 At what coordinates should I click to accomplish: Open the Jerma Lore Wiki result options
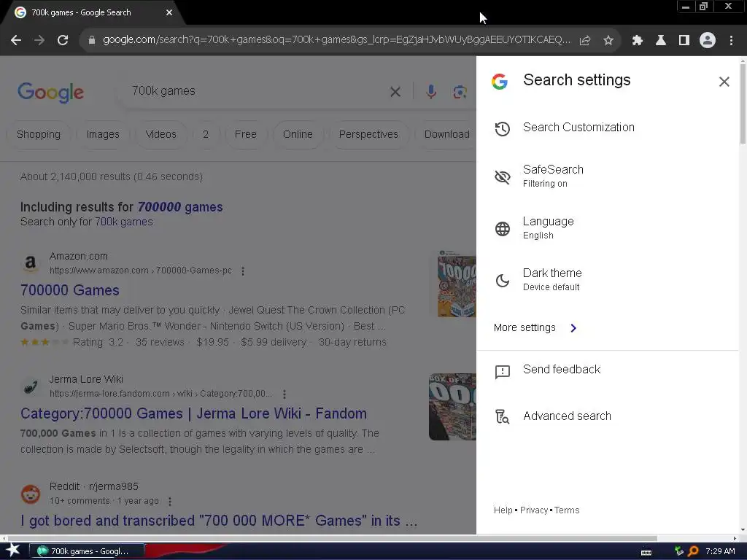[x=285, y=394]
